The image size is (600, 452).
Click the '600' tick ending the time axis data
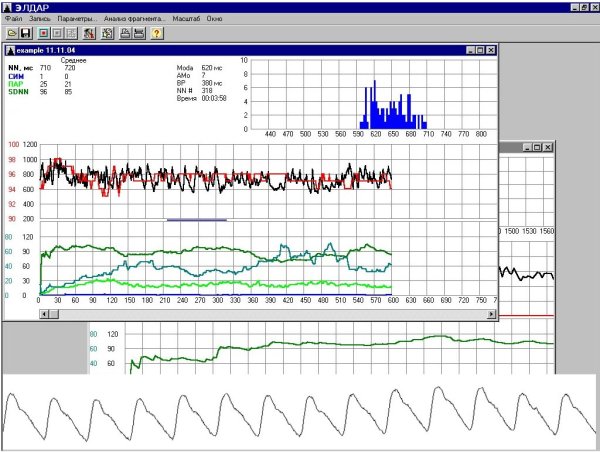[x=393, y=300]
